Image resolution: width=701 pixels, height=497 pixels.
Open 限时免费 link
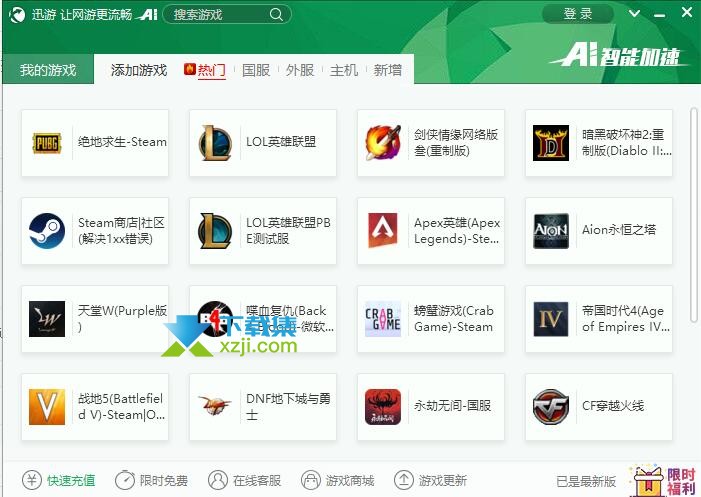164,480
